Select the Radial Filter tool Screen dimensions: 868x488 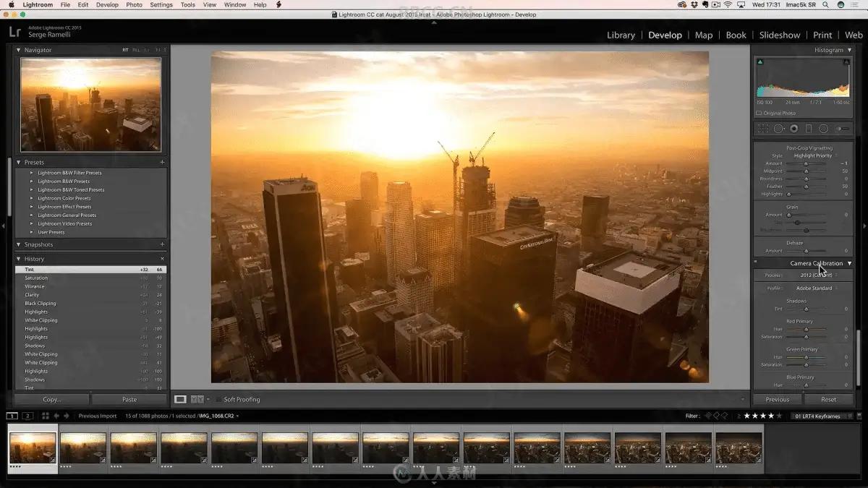824,129
